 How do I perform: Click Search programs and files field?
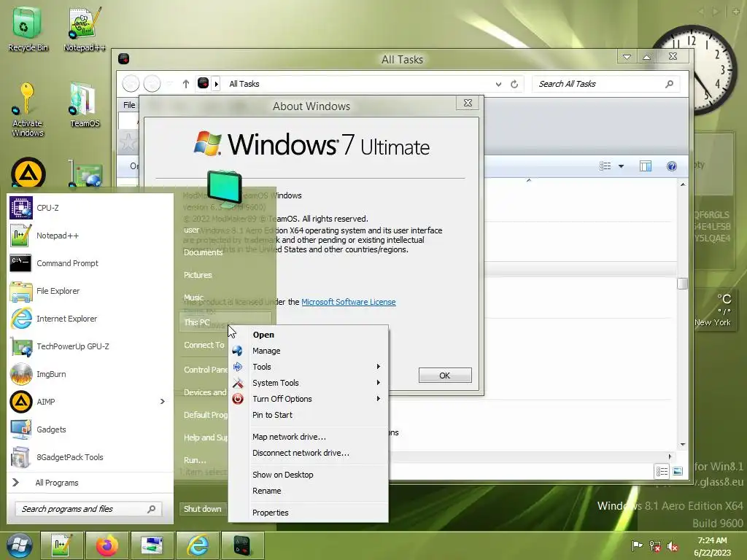(88, 509)
